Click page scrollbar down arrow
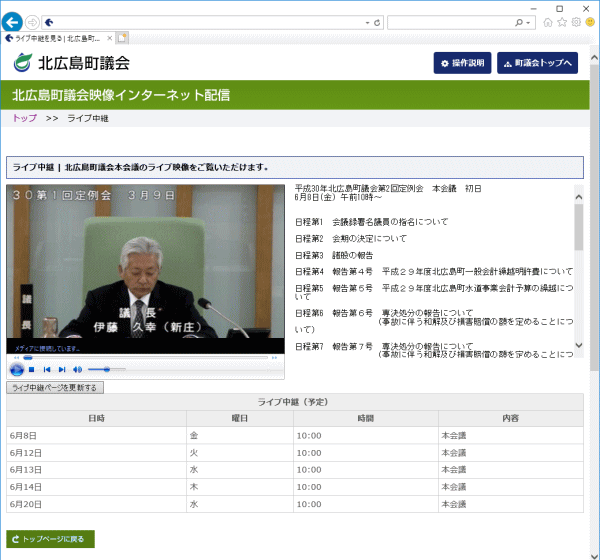Viewport: 600px width, 560px height. (594, 555)
